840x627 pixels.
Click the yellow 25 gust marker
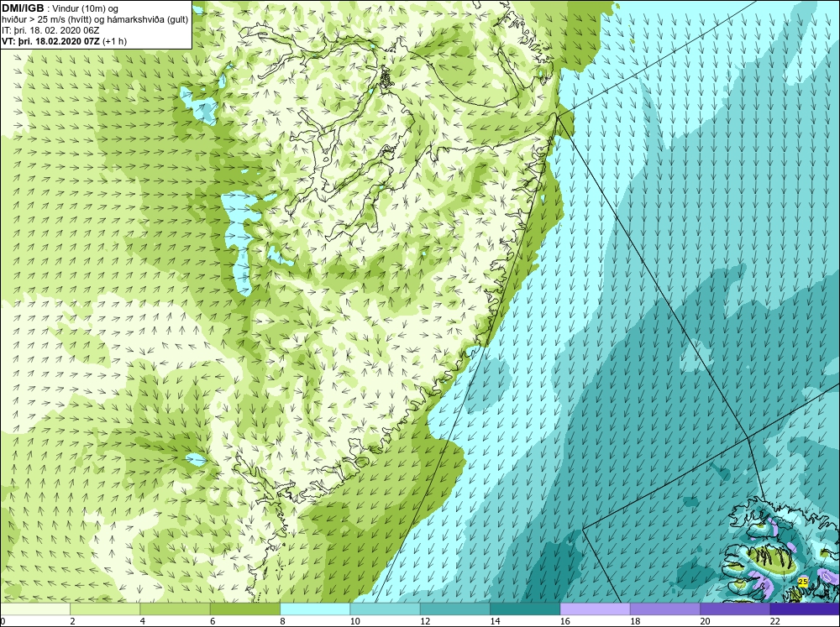(x=802, y=581)
